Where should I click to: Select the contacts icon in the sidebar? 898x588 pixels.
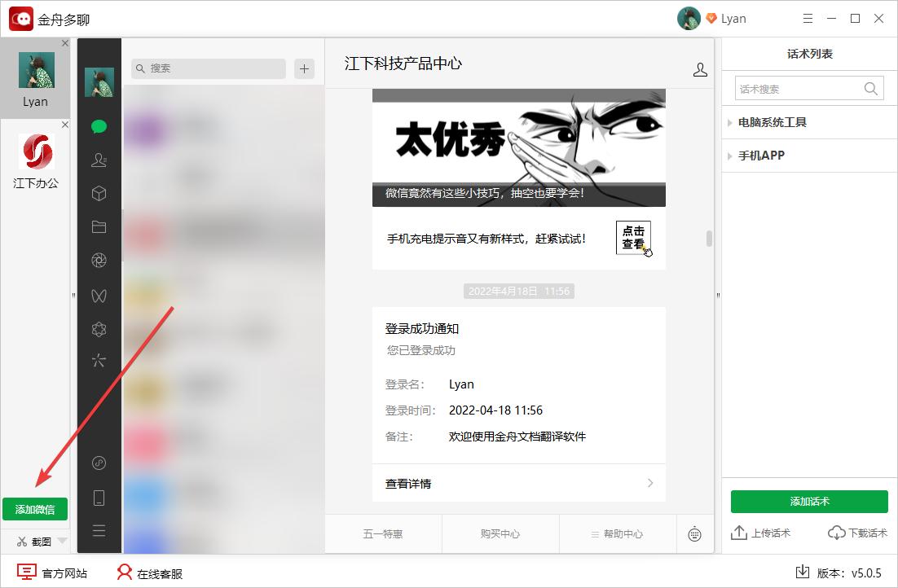99,160
